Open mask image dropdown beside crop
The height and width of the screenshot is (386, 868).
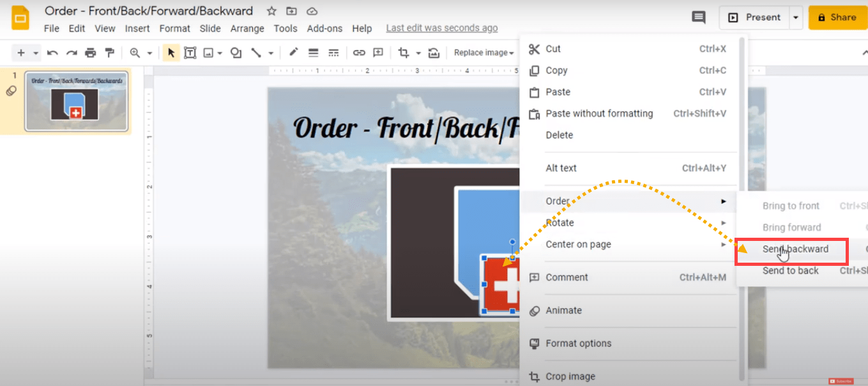tap(418, 53)
